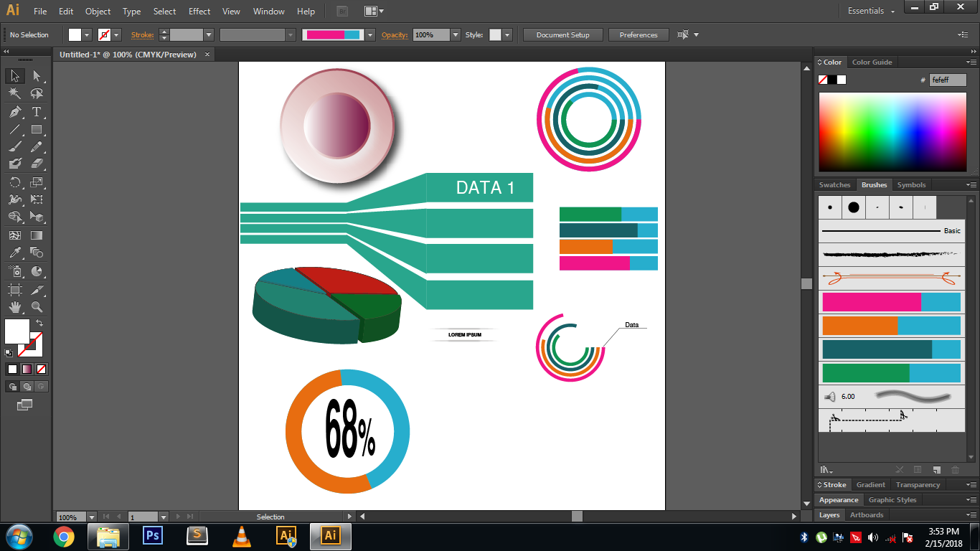980x551 pixels.
Task: Switch to the Color Guide tab
Action: pos(872,62)
